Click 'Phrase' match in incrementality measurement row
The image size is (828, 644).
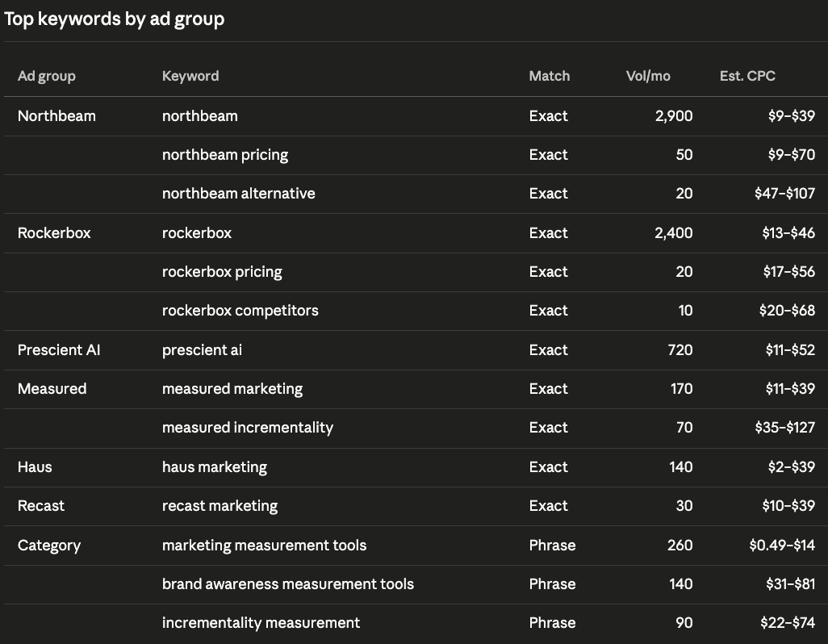click(x=552, y=623)
